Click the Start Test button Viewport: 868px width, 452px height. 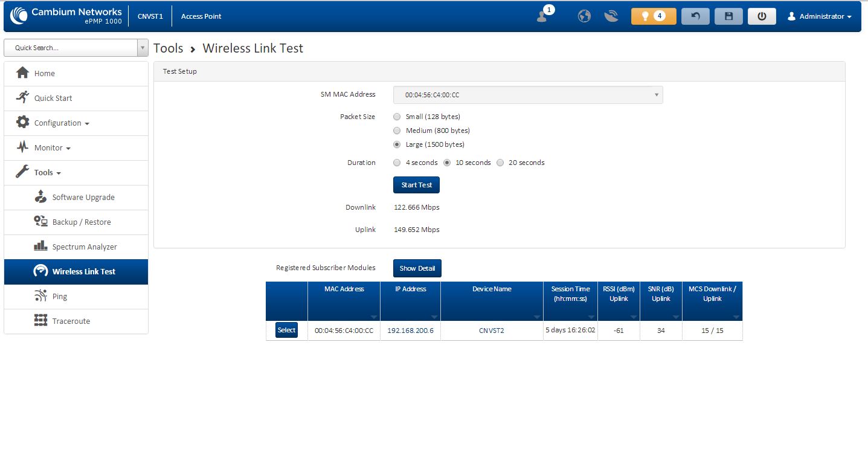click(416, 185)
